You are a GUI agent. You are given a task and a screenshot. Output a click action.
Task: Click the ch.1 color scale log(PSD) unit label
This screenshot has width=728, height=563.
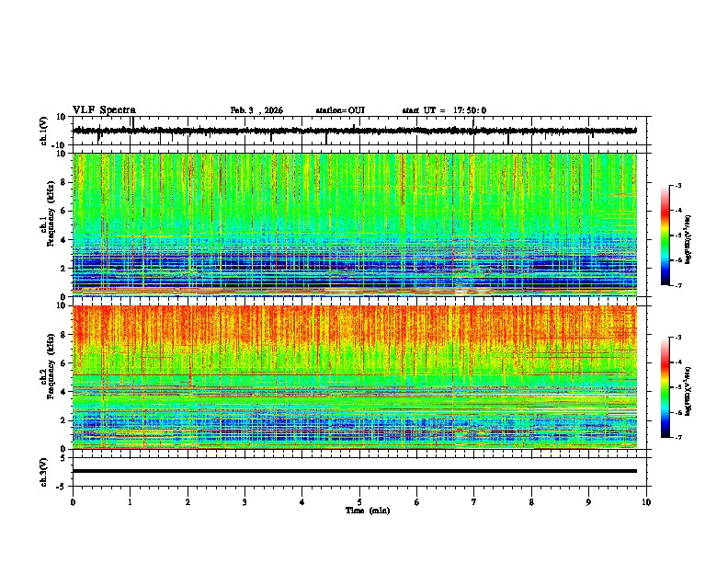click(688, 239)
